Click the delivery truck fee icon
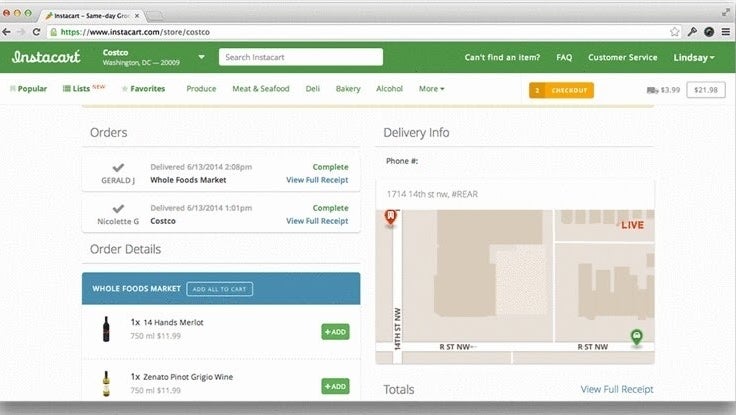 pos(652,90)
